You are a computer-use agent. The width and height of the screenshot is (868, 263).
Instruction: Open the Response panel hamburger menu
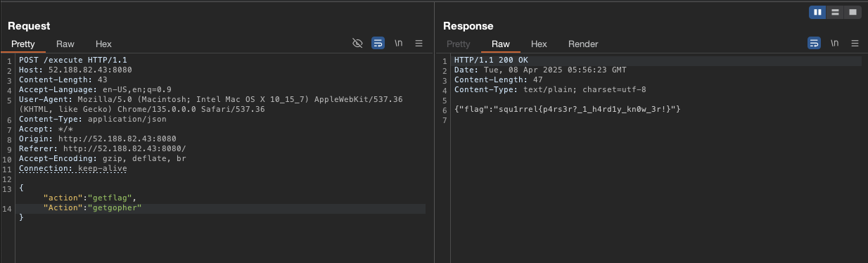855,44
